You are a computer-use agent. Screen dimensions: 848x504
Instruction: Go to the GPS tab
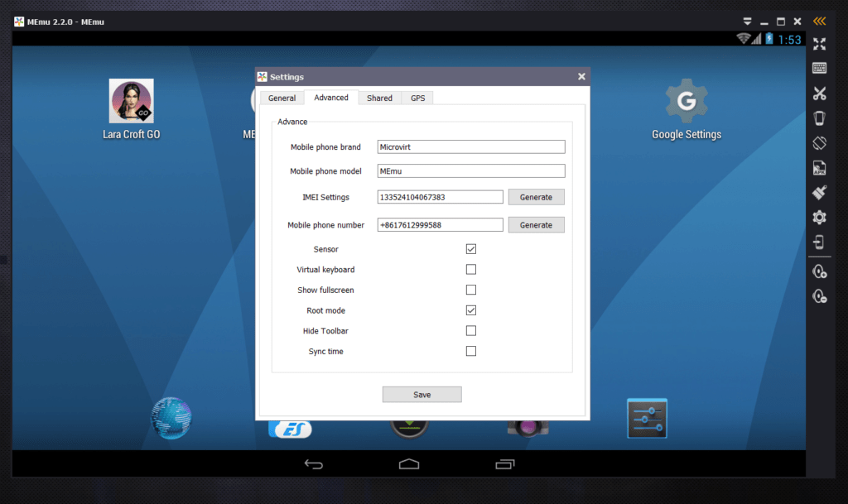pos(417,98)
